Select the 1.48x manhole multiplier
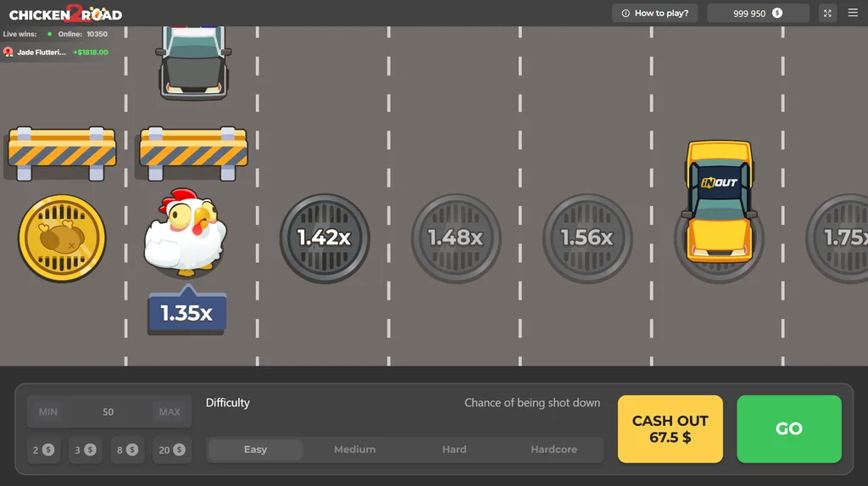Viewport: 868px width, 486px height. (x=455, y=237)
